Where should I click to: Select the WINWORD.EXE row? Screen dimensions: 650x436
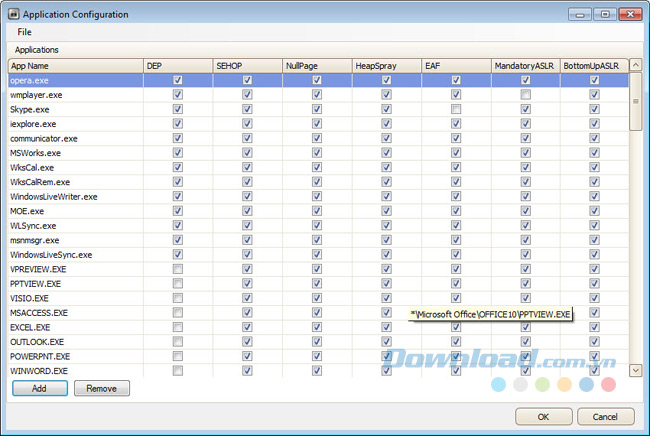tap(318, 371)
